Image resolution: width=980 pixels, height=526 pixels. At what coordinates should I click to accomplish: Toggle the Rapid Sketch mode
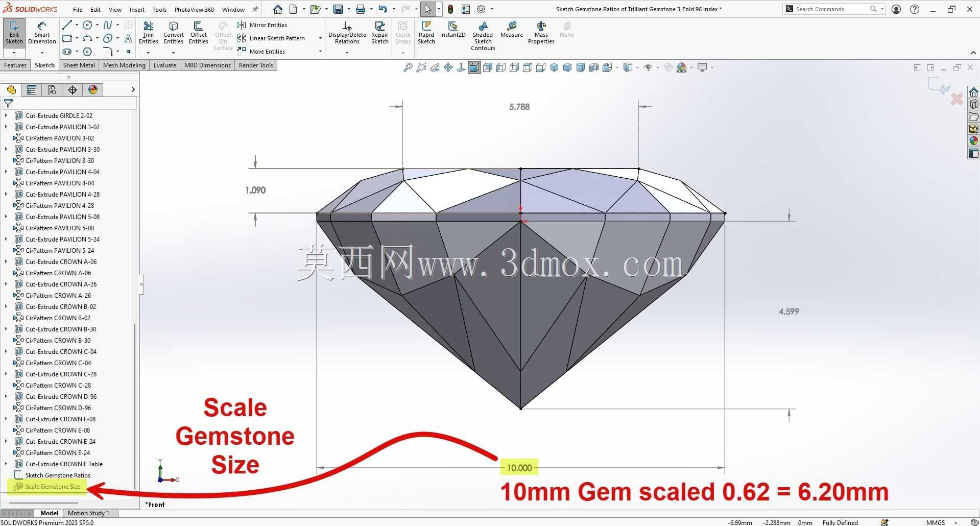426,33
